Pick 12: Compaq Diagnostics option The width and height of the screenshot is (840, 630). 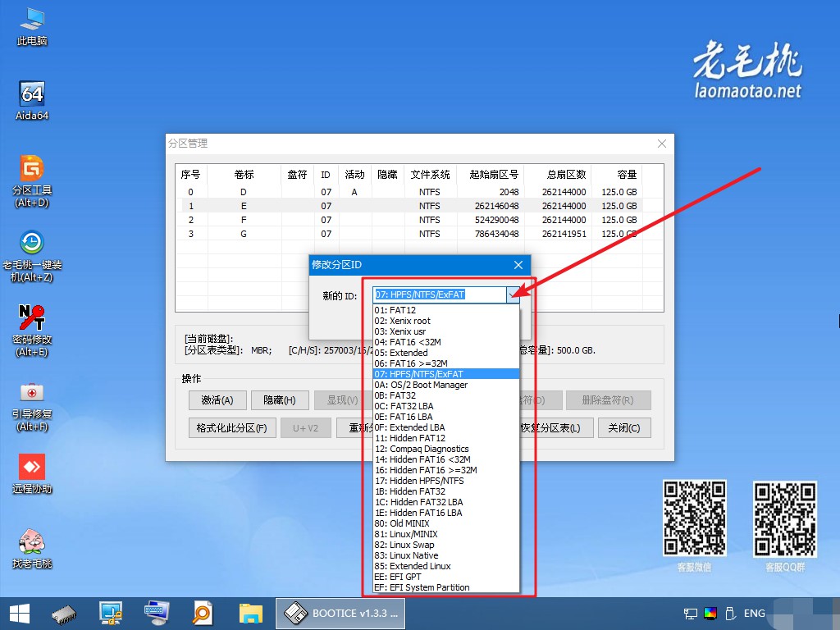[446, 449]
